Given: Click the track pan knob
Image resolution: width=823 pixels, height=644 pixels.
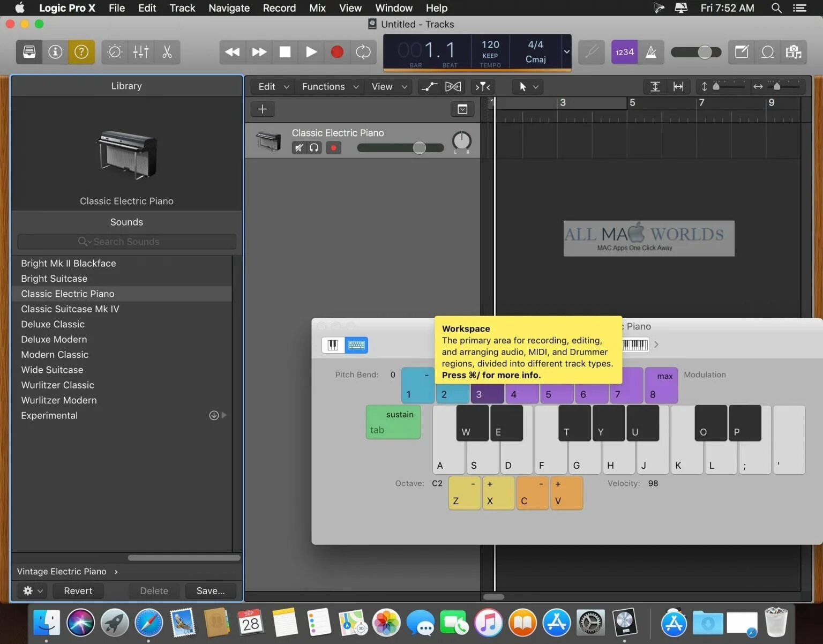Looking at the screenshot, I should pos(461,140).
